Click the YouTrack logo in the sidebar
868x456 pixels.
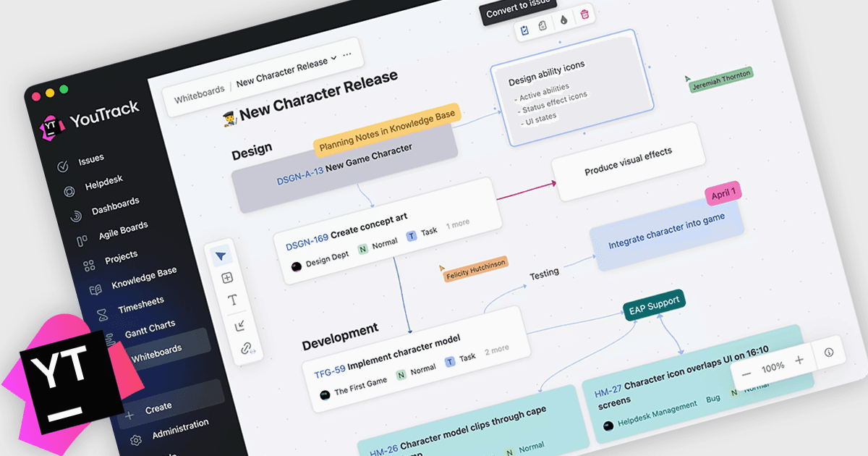click(90, 119)
